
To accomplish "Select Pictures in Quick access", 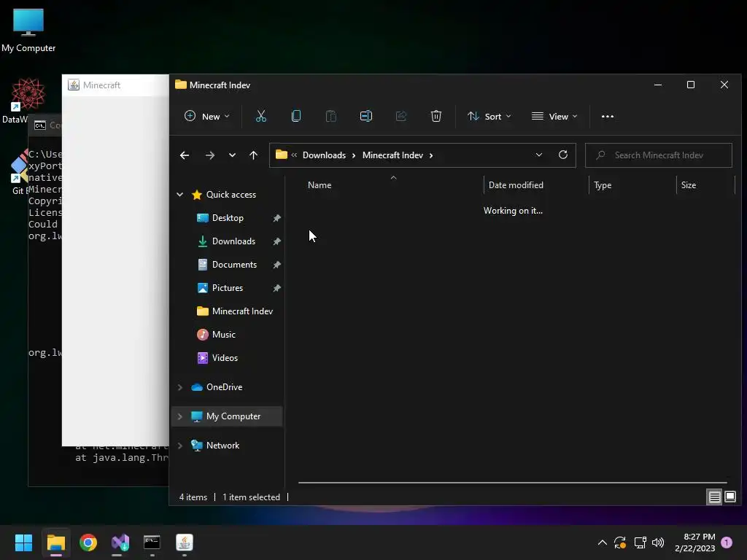I will [228, 287].
